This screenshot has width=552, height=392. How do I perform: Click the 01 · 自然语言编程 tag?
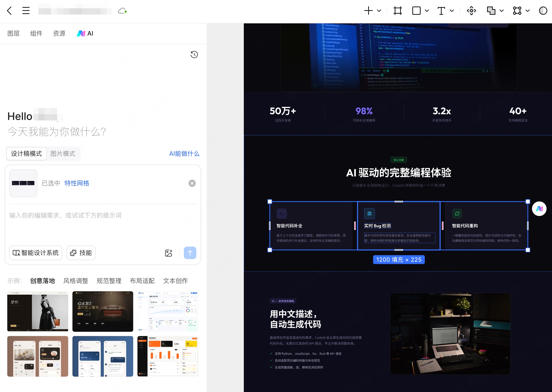(283, 301)
